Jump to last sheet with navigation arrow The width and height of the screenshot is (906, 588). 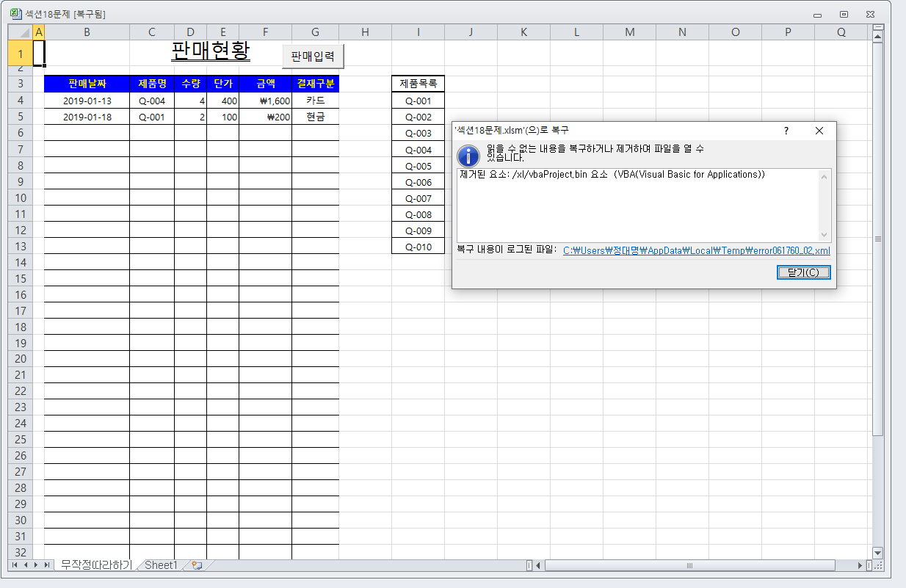click(x=48, y=565)
